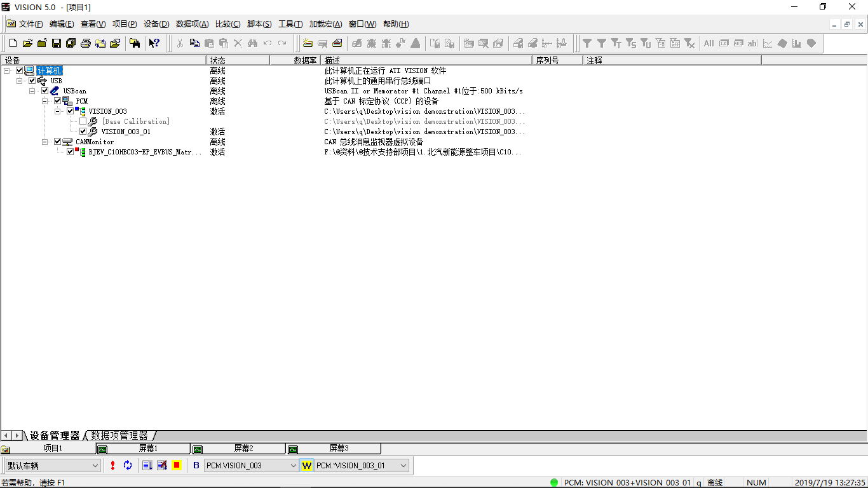868x488 pixels.
Task: Toggle the CANMonitor checkbox
Action: pyautogui.click(x=58, y=142)
